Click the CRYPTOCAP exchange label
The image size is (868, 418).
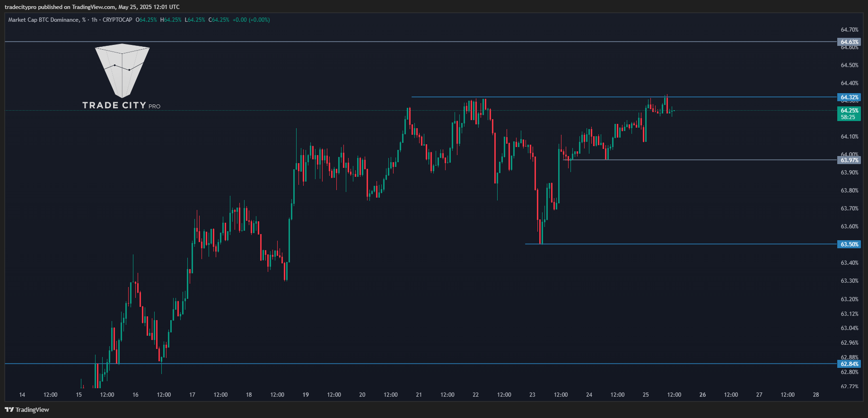117,20
